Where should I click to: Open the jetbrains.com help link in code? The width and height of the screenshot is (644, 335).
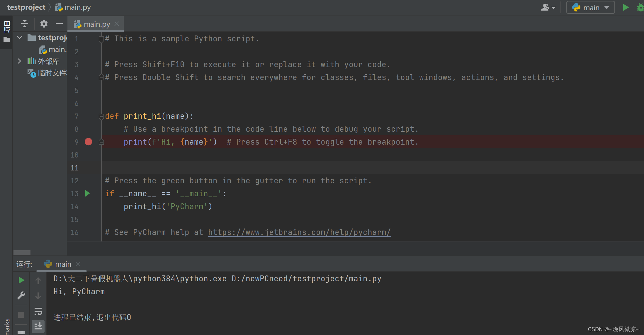coord(299,232)
